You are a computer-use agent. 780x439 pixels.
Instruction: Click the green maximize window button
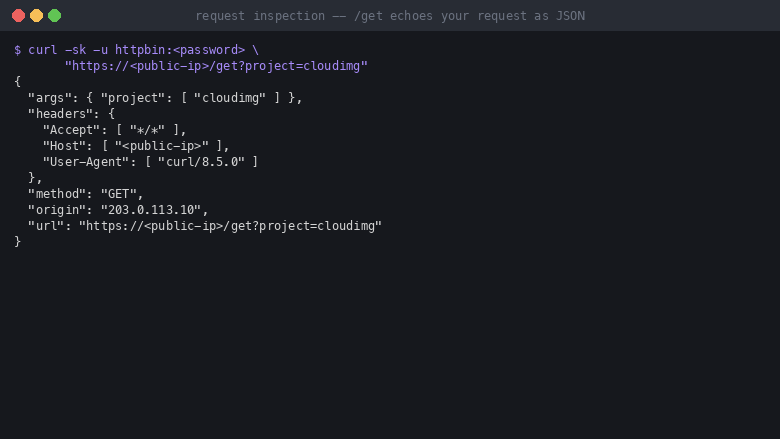pos(54,16)
